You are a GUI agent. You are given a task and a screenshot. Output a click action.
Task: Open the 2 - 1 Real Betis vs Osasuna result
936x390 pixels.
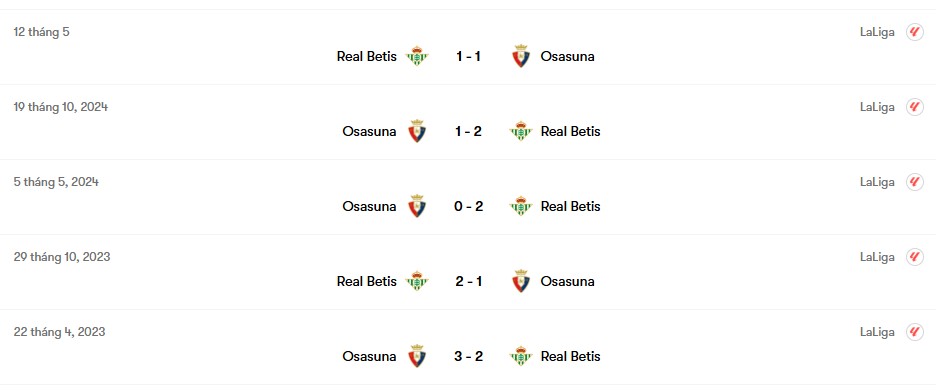pyautogui.click(x=469, y=281)
